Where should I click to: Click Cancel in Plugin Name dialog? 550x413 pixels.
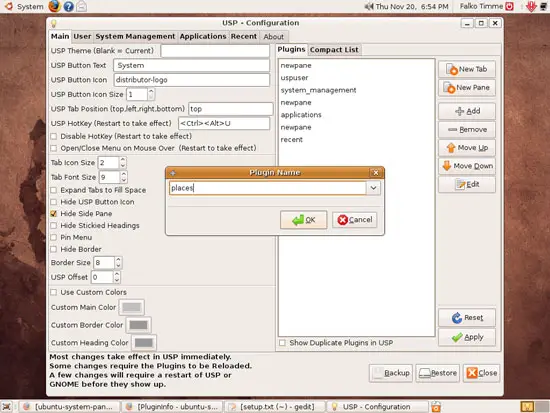coord(355,220)
